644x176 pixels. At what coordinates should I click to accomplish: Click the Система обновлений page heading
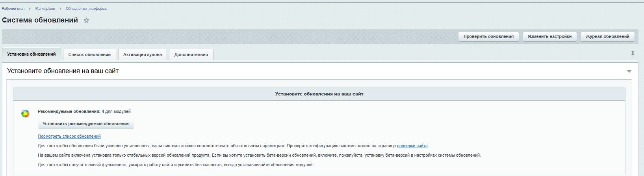click(x=40, y=21)
